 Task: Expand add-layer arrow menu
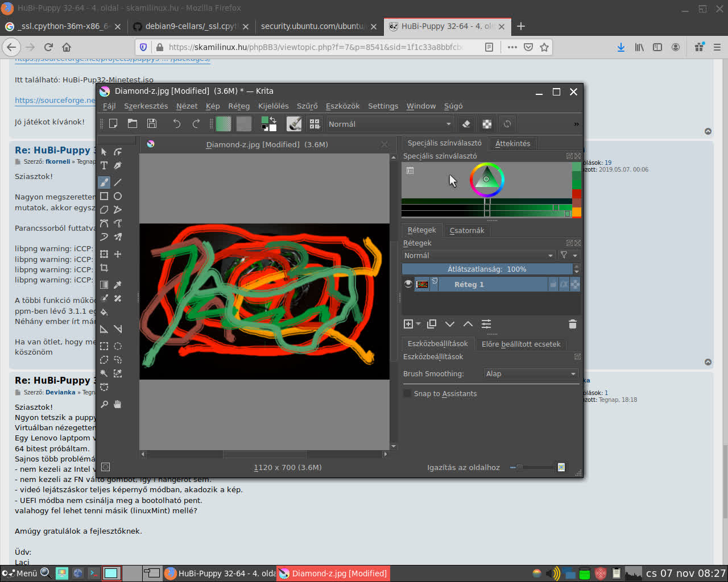pos(419,324)
